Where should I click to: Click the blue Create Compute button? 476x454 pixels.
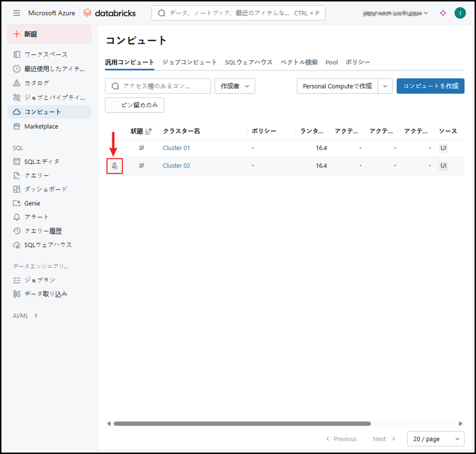pyautogui.click(x=430, y=86)
